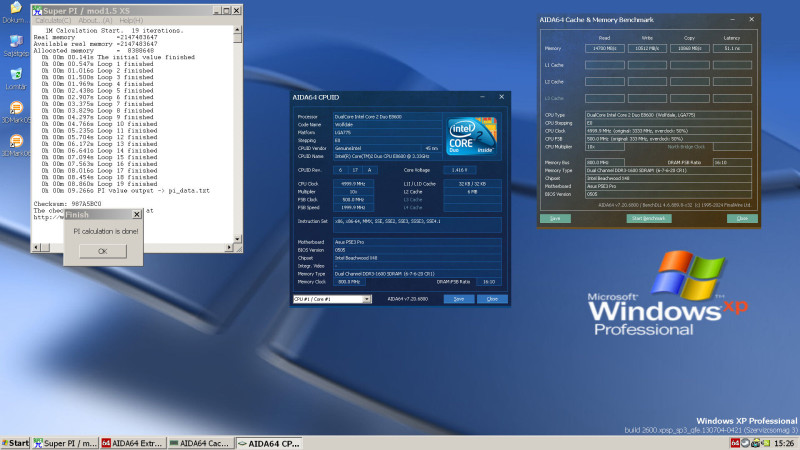The image size is (800, 450).
Task: Click 'The initial value finished' line
Action: 118,57
